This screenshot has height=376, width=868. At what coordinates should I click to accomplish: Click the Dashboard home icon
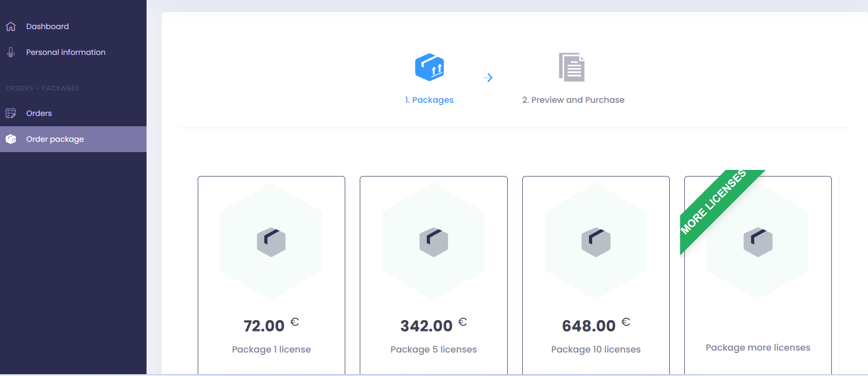(11, 27)
